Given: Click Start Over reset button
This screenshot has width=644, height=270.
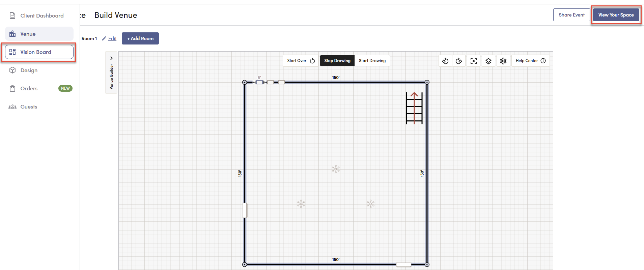Looking at the screenshot, I should tap(301, 61).
